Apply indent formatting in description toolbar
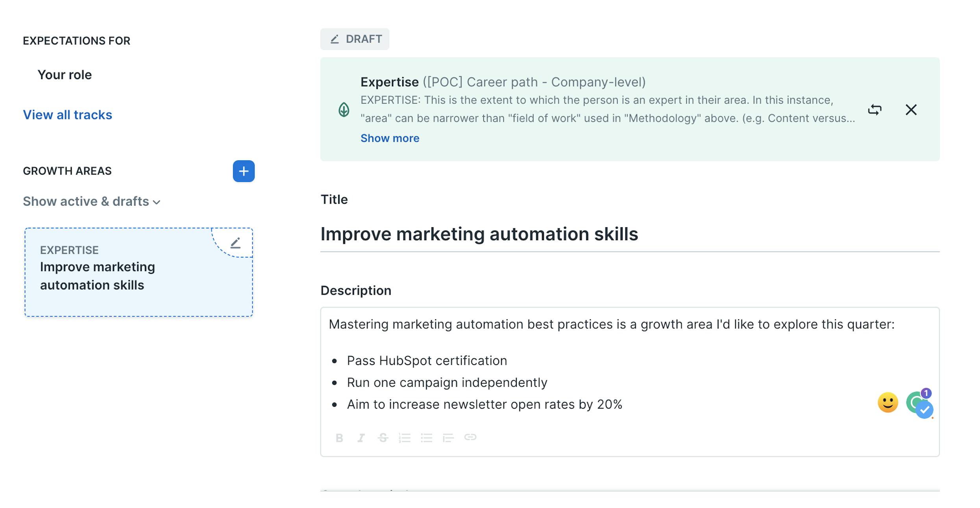Viewport: 980px width, 508px height. click(448, 438)
